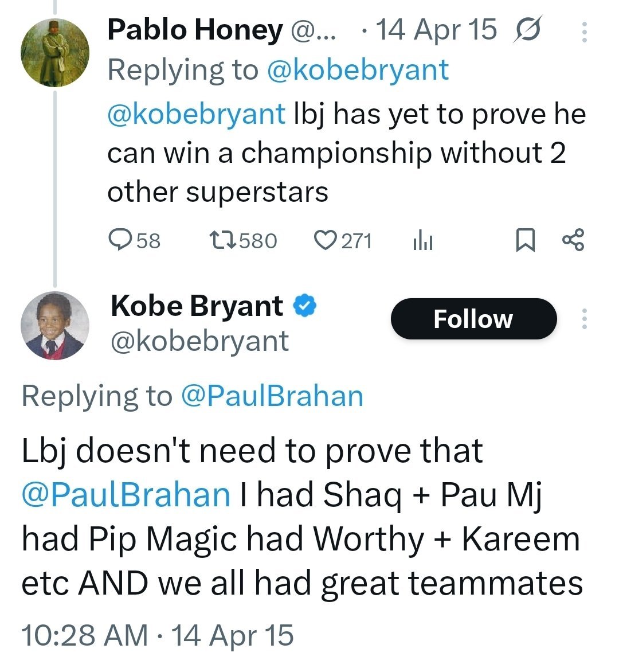Open @PaulBrahan mention in Kobe's tweet text
Screen dimensions: 619x672
click(126, 495)
